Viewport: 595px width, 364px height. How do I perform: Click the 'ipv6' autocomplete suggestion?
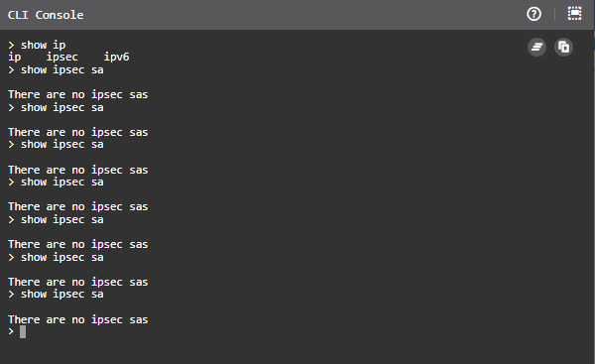(116, 57)
